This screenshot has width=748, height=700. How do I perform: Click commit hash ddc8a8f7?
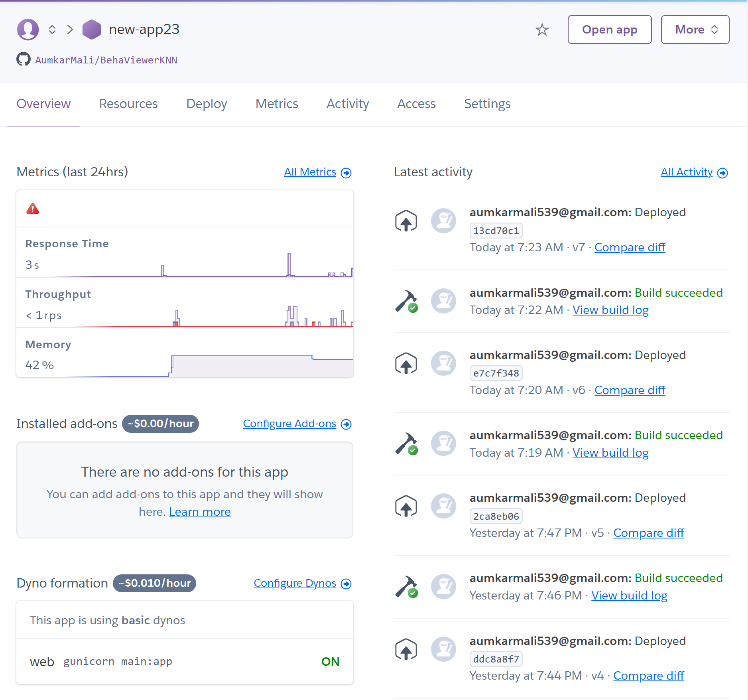coord(496,659)
